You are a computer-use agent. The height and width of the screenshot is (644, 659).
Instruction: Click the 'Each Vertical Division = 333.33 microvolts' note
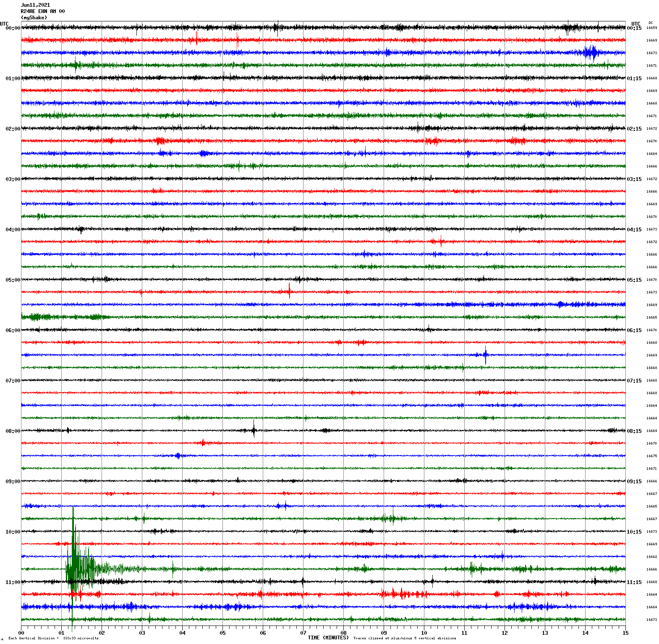pos(53,638)
